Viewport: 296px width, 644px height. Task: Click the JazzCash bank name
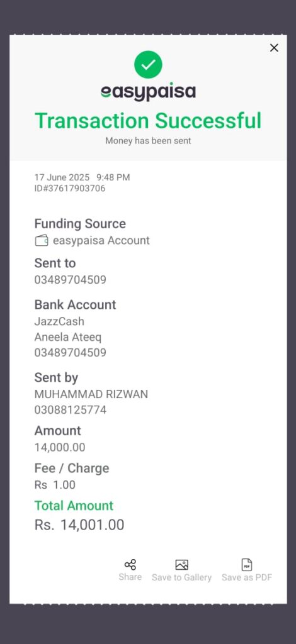click(59, 321)
